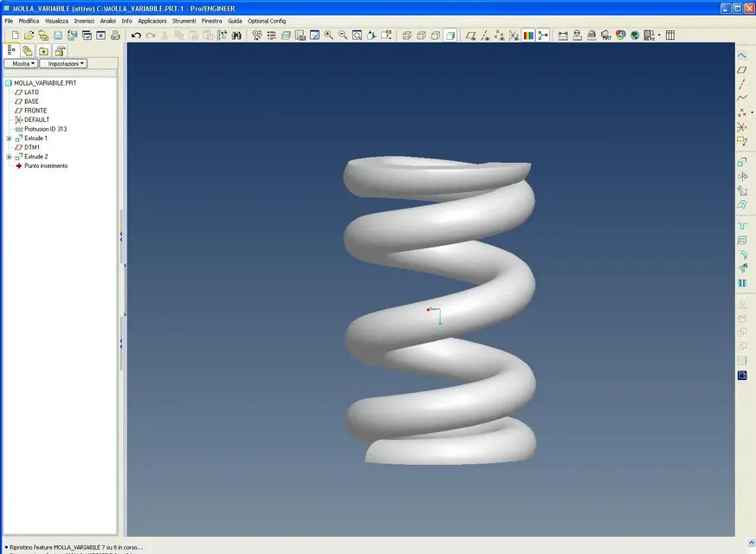The height and width of the screenshot is (554, 756).
Task: Toggle the color display button
Action: click(x=528, y=35)
